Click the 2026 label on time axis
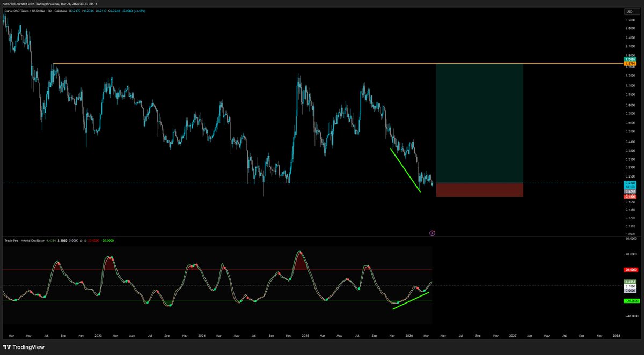This screenshot has height=355, width=644. pyautogui.click(x=409, y=335)
